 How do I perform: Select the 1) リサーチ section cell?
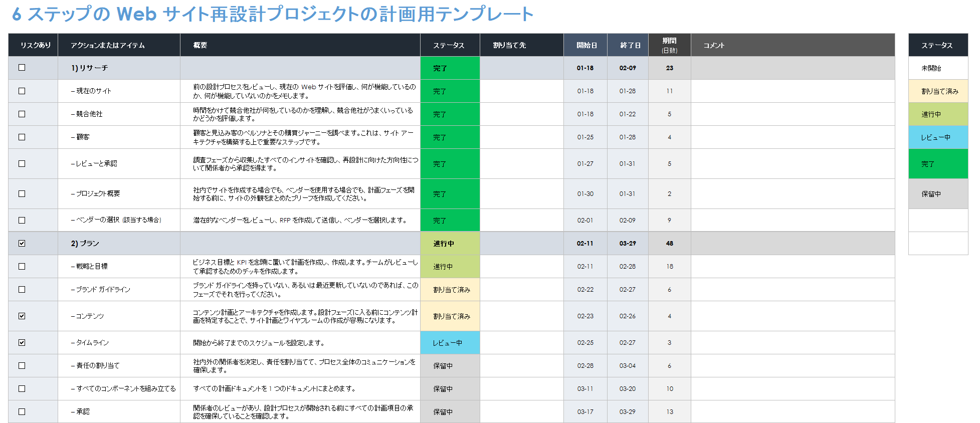click(x=119, y=68)
